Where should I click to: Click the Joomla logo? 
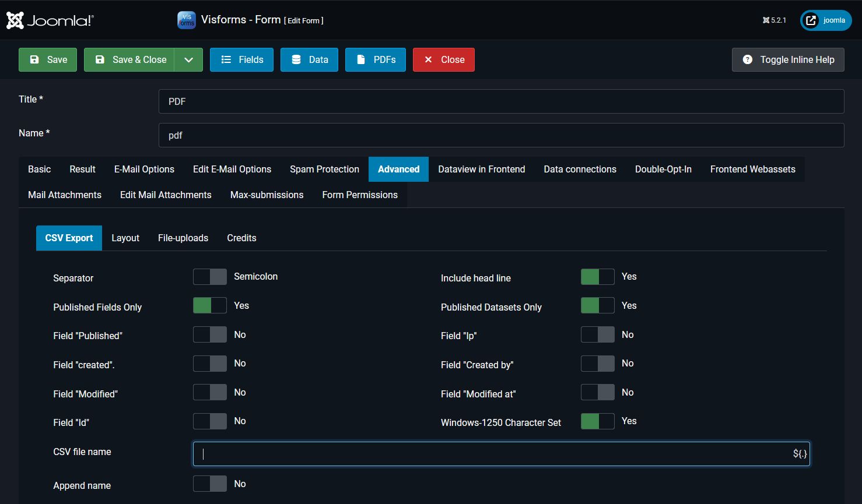point(48,20)
